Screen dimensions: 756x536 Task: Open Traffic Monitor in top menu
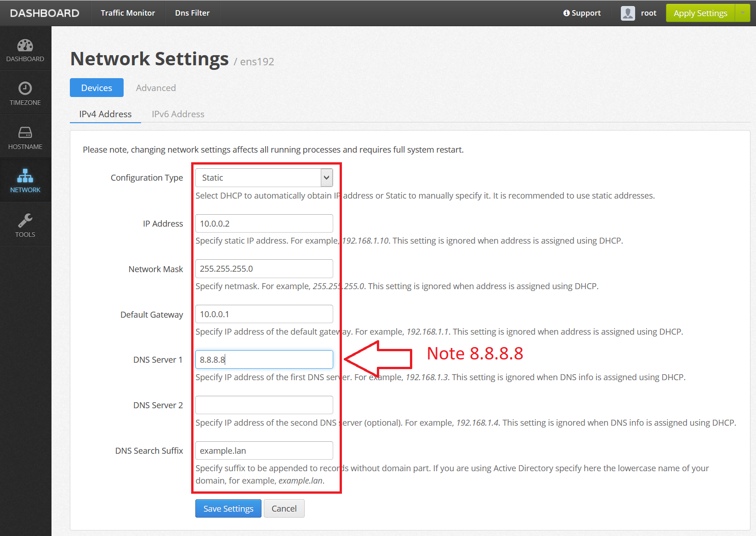click(128, 13)
